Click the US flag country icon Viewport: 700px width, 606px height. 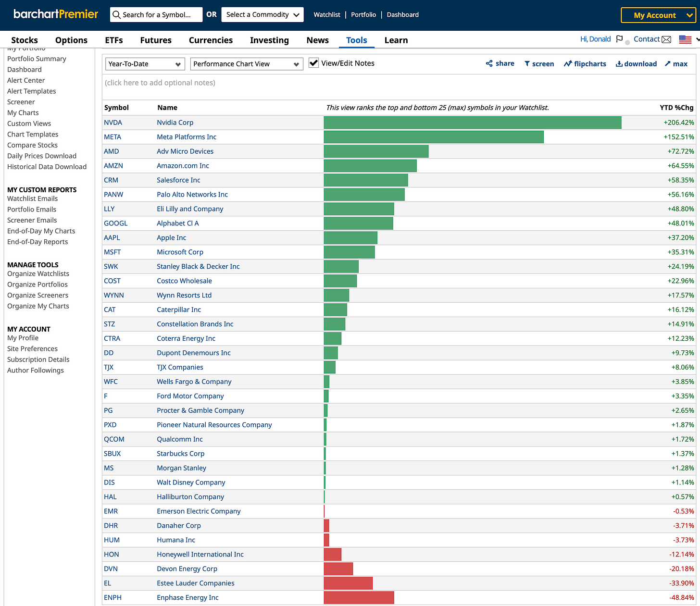[685, 39]
